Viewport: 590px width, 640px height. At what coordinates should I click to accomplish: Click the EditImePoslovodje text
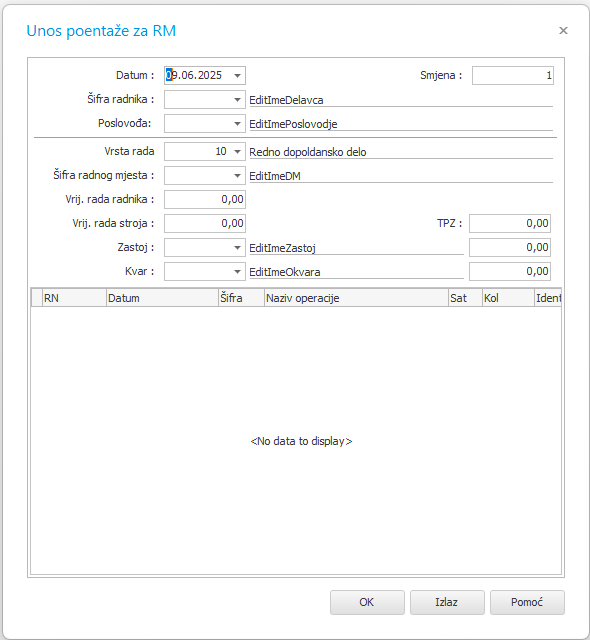[293, 124]
